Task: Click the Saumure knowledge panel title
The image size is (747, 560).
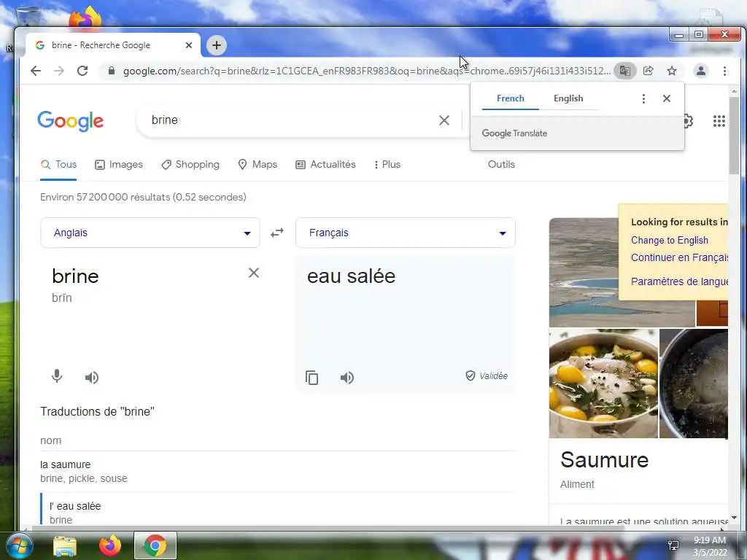Action: [604, 460]
